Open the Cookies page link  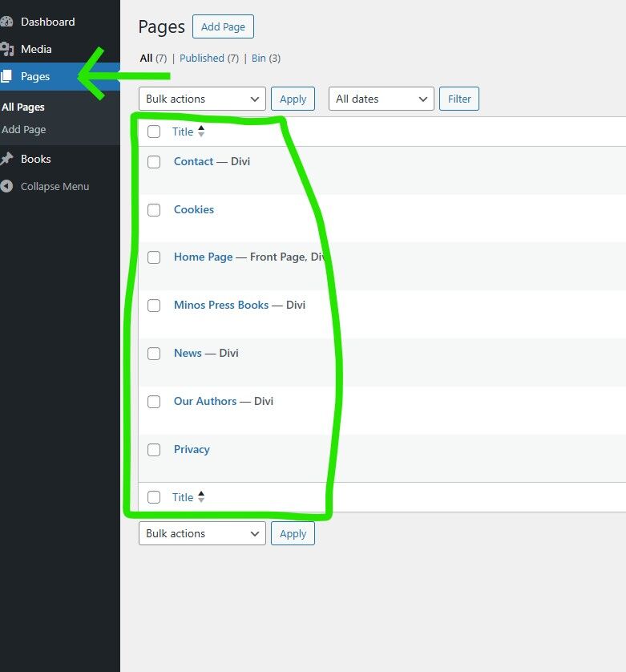pos(194,209)
